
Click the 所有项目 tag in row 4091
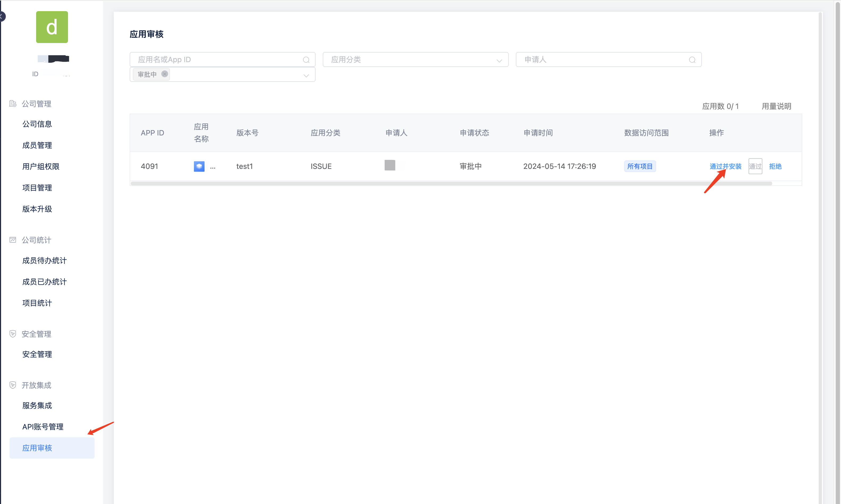(x=640, y=166)
